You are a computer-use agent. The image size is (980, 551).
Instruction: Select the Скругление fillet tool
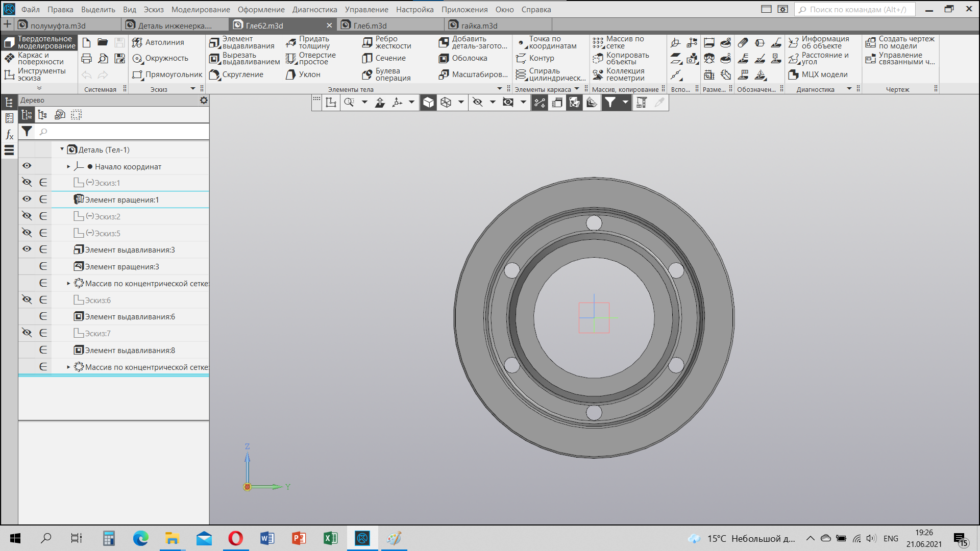click(236, 74)
